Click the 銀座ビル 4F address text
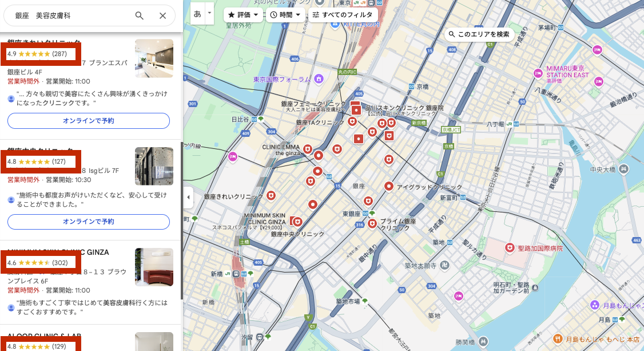Viewport: 644px width, 351px height. [25, 72]
